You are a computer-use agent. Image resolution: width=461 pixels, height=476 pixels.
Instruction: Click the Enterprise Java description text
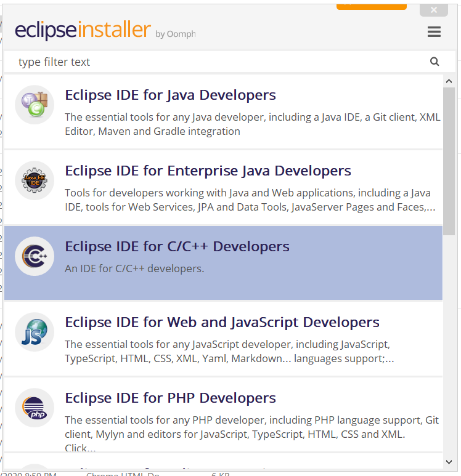pyautogui.click(x=250, y=200)
